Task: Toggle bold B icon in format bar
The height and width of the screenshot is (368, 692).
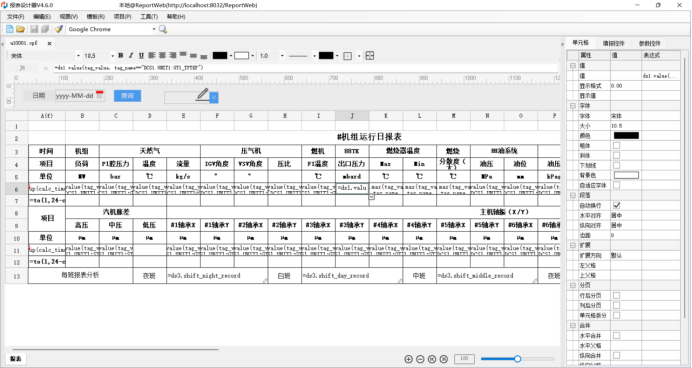Action: coord(120,56)
